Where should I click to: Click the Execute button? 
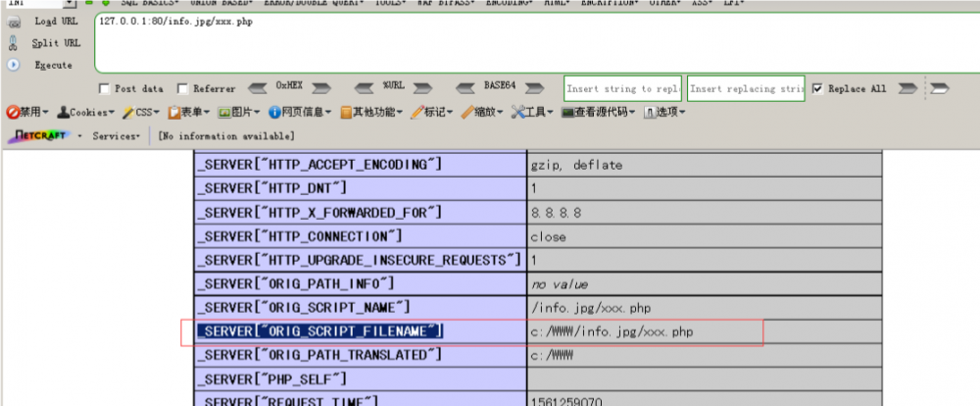(40, 65)
